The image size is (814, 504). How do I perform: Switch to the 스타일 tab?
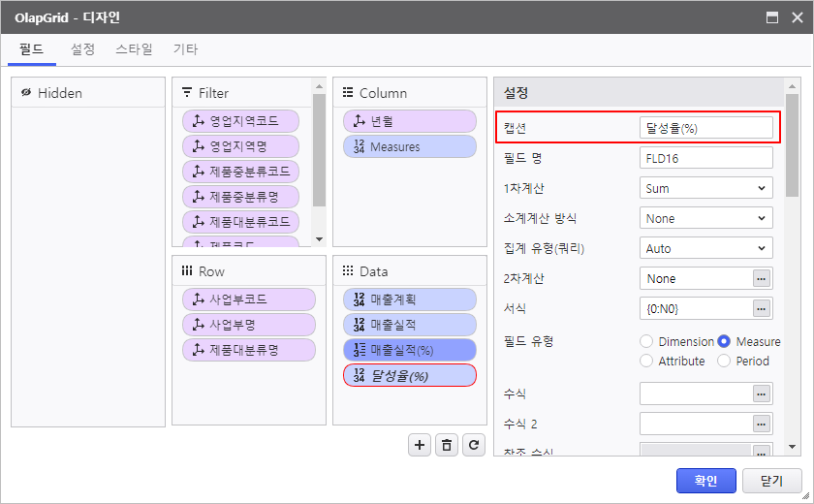click(x=134, y=48)
